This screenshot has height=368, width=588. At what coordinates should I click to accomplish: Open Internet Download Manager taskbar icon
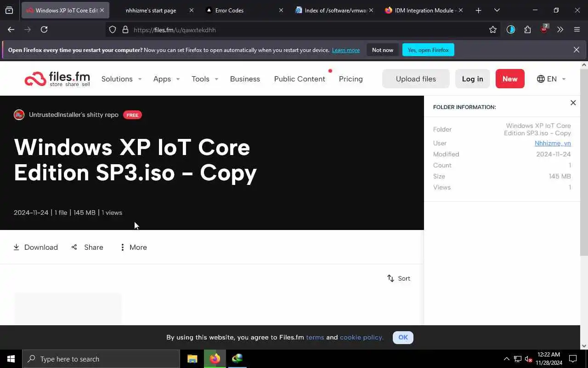237,359
